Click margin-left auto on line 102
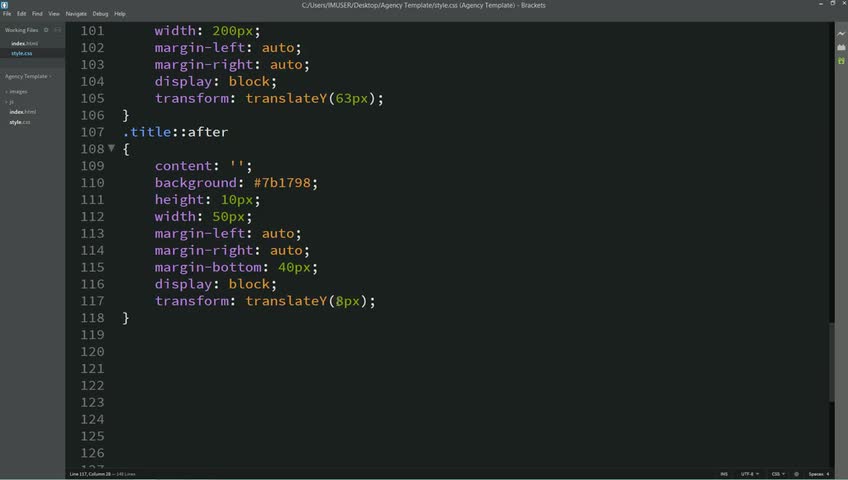848x480 pixels. 228,48
